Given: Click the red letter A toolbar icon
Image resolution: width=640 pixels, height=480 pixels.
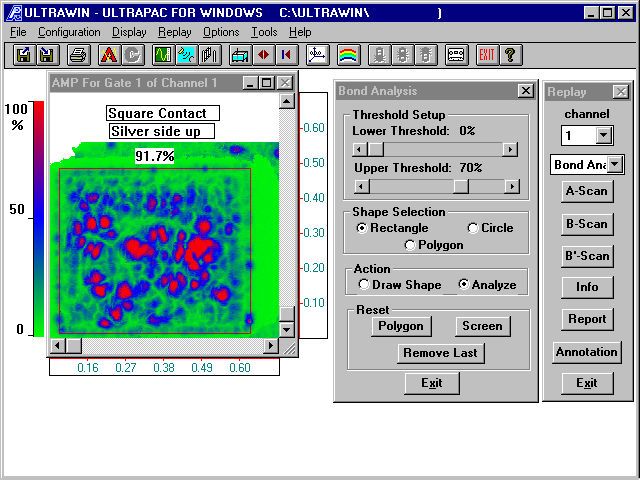Looking at the screenshot, I should tap(108, 54).
